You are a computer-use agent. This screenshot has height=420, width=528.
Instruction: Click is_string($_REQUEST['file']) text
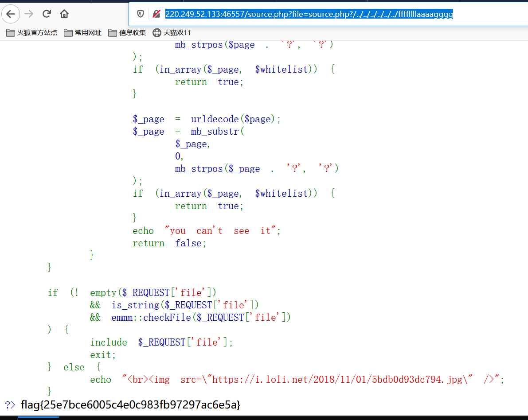point(185,305)
